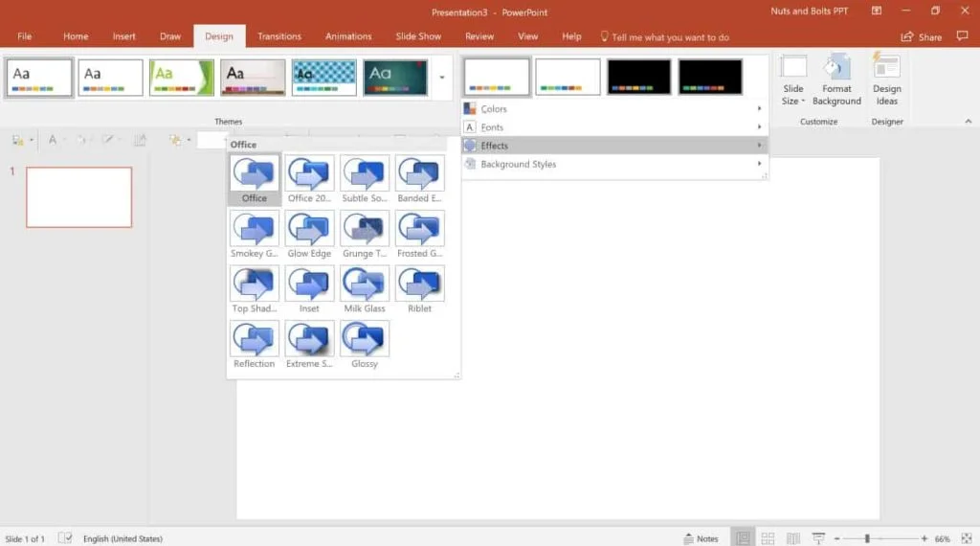Open the Help tab
This screenshot has width=980, height=546.
[x=571, y=36]
